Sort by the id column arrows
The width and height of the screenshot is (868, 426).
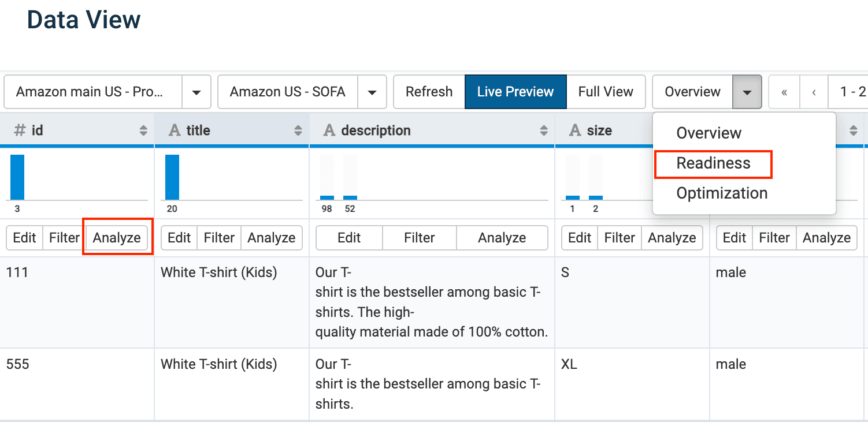tap(143, 130)
